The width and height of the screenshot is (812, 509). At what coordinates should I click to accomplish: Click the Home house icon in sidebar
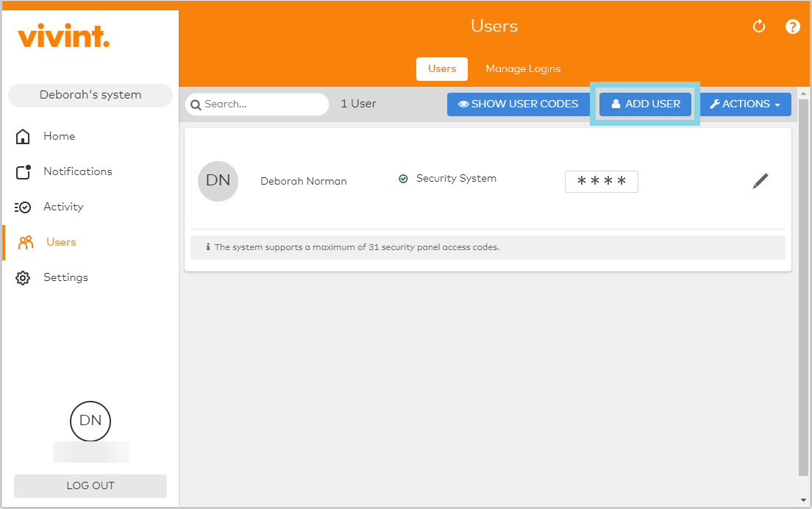coord(23,136)
